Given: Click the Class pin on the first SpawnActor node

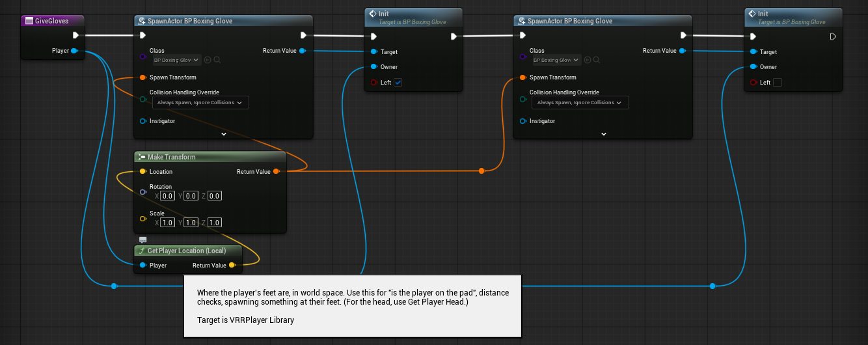Looking at the screenshot, I should [143, 57].
